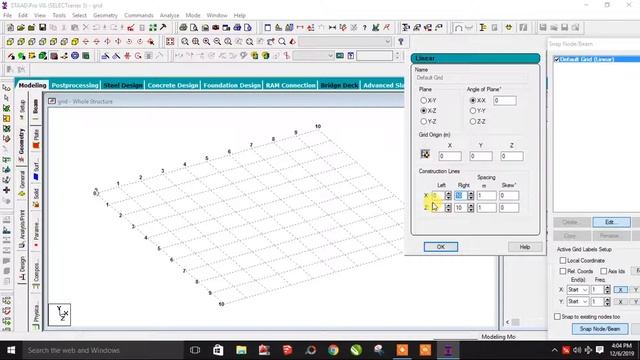640x360 pixels.
Task: Open the Microsoft Store taskbar icon
Action: coord(218,350)
